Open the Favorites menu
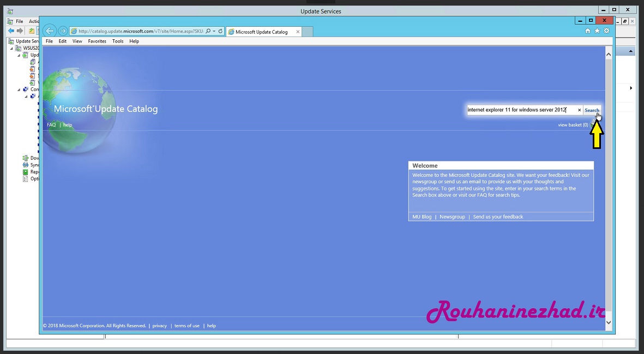This screenshot has width=644, height=354. click(x=97, y=41)
